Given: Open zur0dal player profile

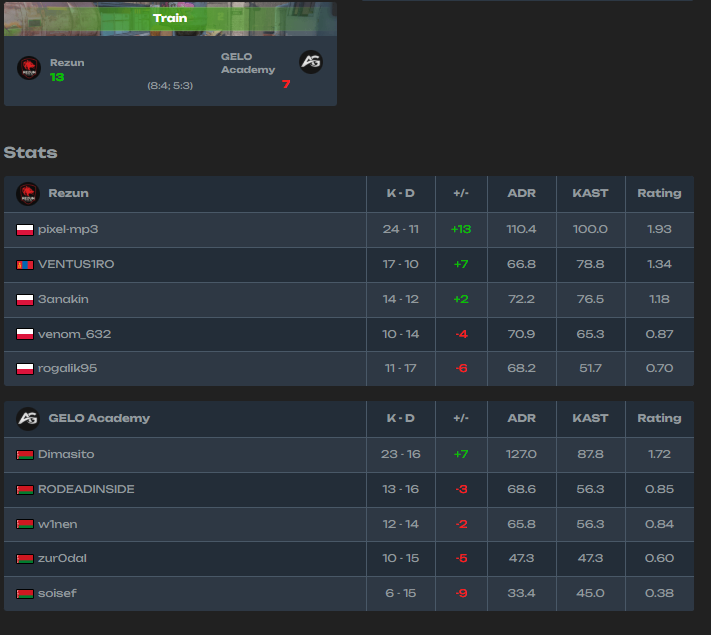Looking at the screenshot, I should [62, 558].
